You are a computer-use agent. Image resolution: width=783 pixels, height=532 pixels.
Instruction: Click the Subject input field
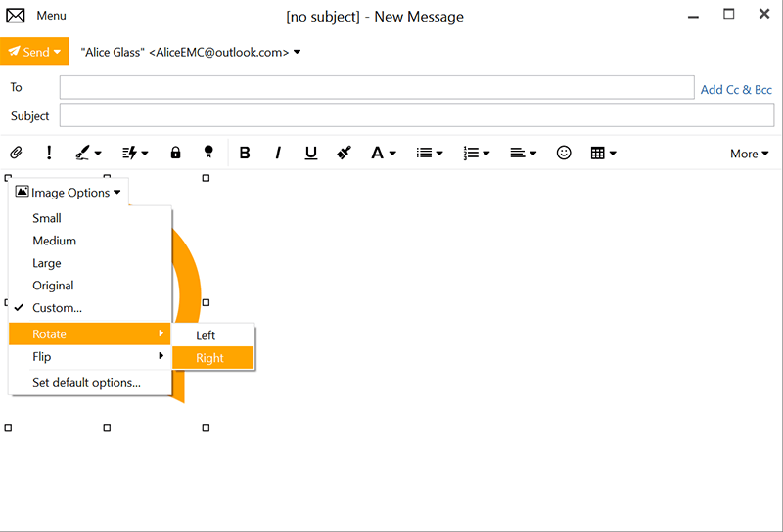pyautogui.click(x=417, y=115)
